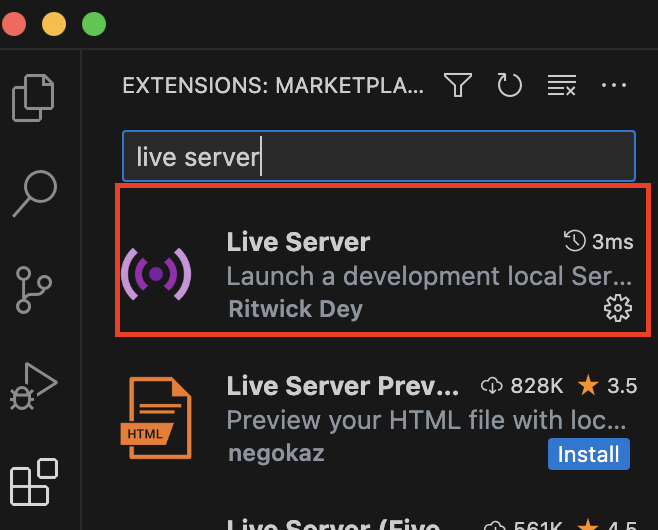Click the green zoom window button
The width and height of the screenshot is (658, 530).
coord(94,24)
